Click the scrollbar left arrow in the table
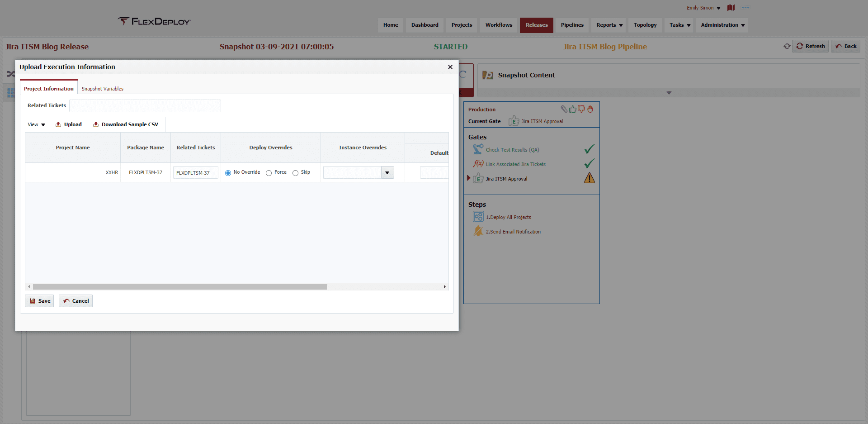 click(29, 287)
